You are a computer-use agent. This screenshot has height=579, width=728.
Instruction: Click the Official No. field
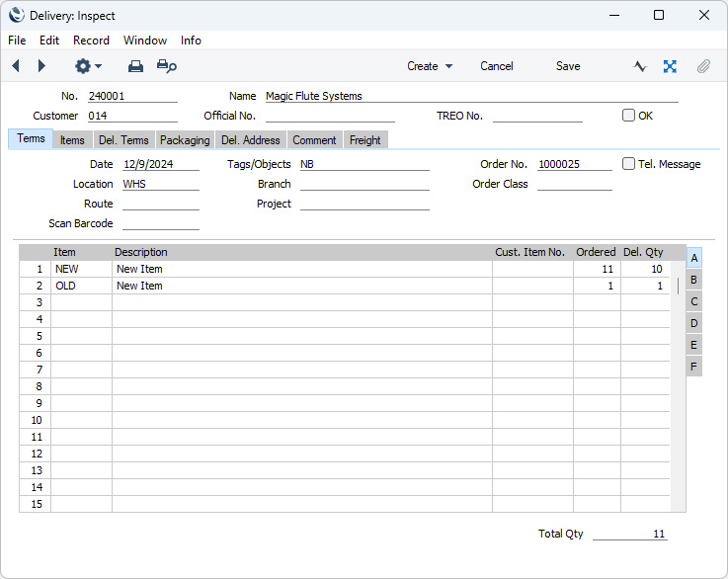coord(330,116)
